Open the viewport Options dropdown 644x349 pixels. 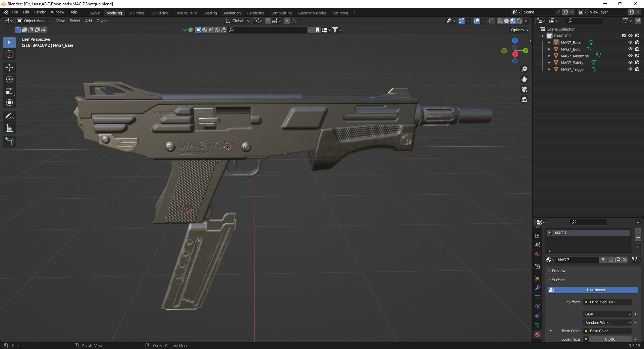(519, 30)
